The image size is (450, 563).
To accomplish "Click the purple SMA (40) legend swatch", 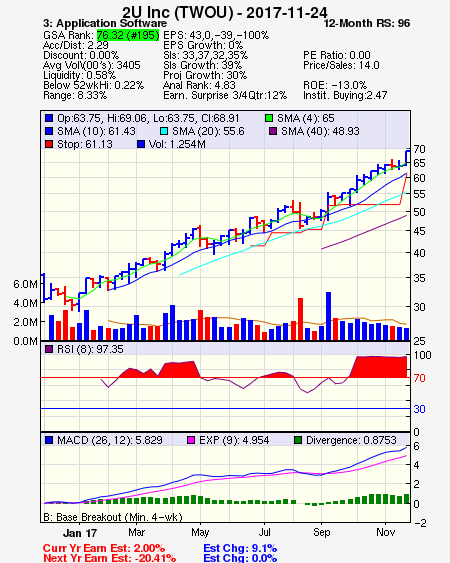I will 273,131.
